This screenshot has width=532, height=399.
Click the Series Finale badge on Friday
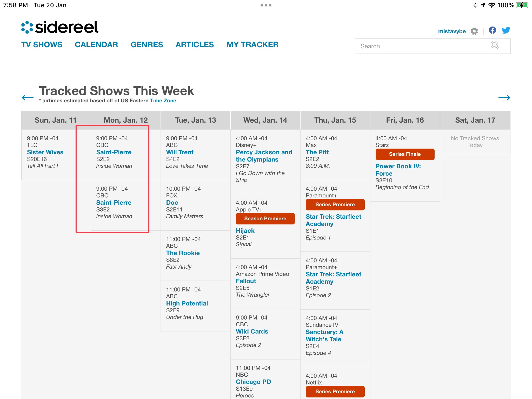click(405, 154)
